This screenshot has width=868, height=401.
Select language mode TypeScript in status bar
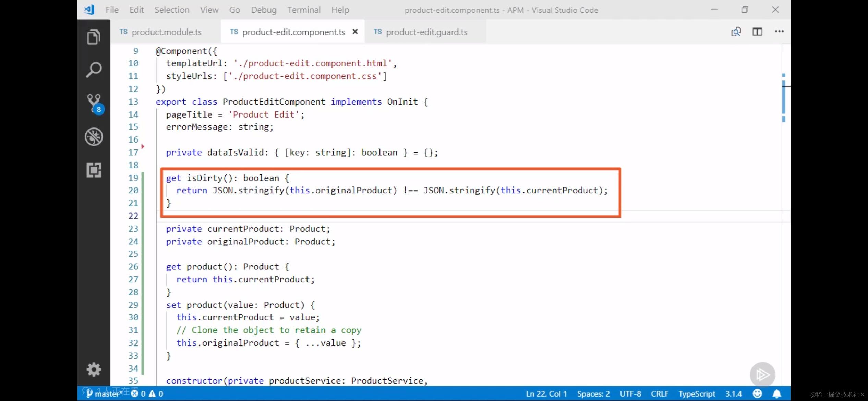point(697,394)
